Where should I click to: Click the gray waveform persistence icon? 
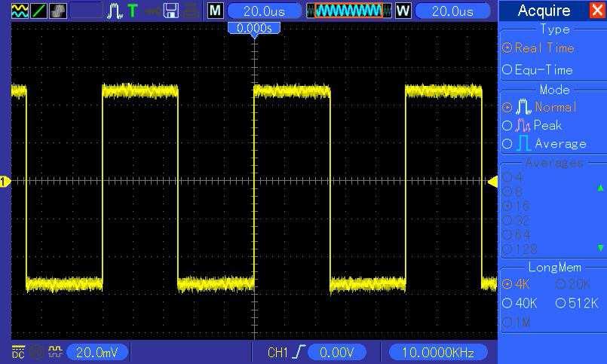coord(58,11)
